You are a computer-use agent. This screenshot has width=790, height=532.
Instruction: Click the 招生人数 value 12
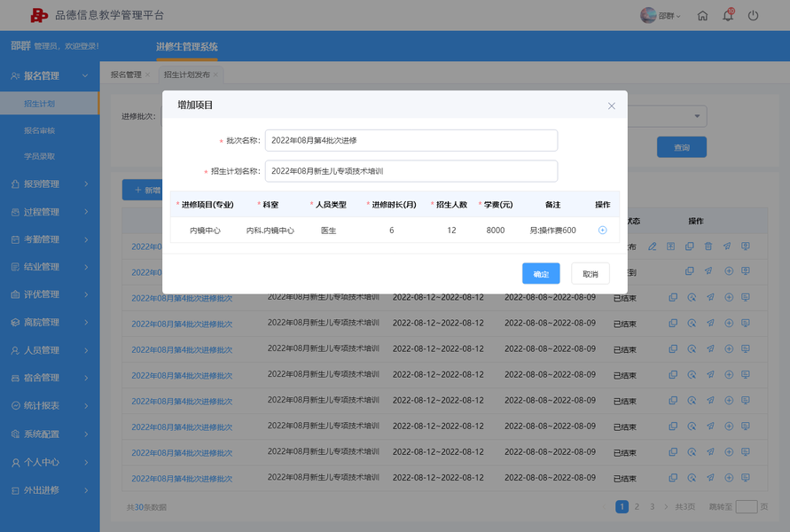point(451,231)
